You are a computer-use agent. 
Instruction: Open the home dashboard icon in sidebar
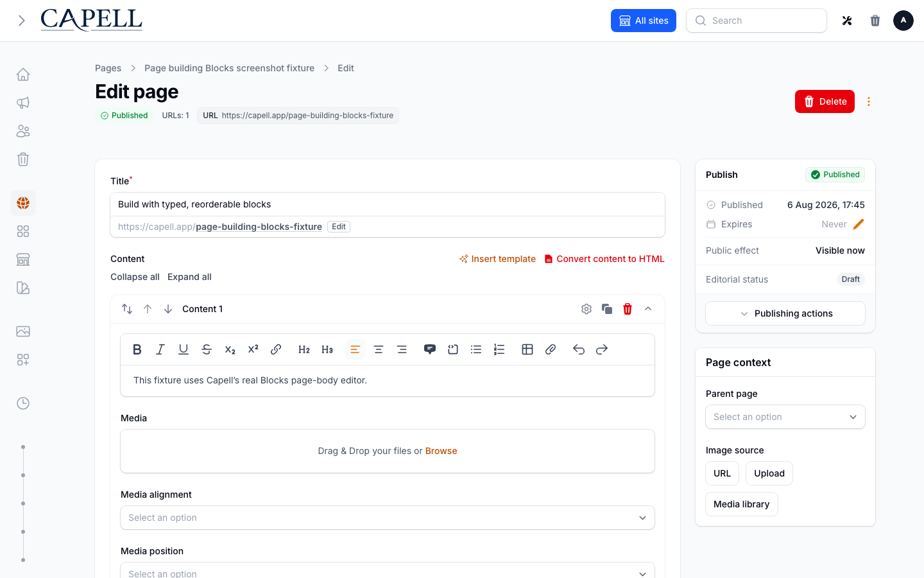pos(23,74)
